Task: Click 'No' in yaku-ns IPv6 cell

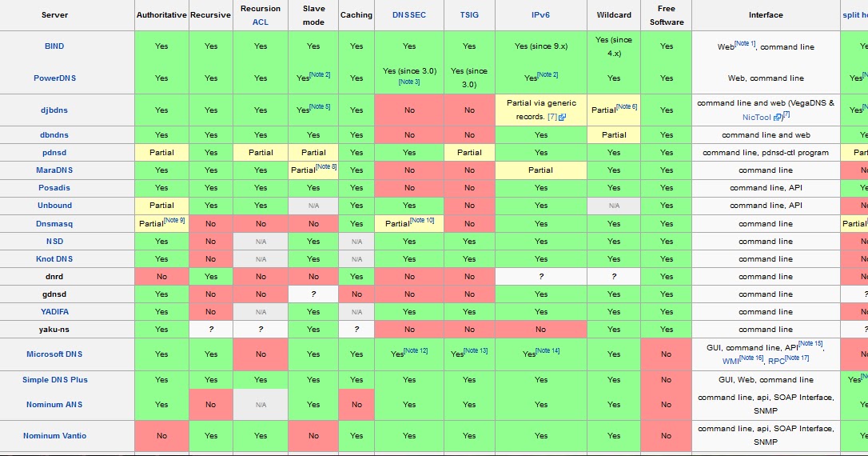Action: click(x=541, y=329)
